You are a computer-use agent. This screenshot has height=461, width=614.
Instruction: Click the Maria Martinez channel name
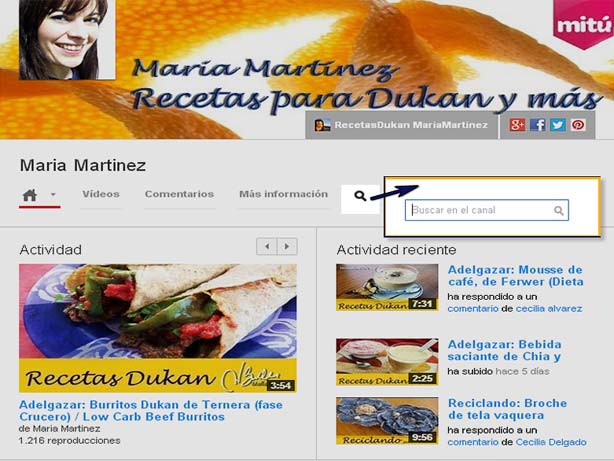83,165
